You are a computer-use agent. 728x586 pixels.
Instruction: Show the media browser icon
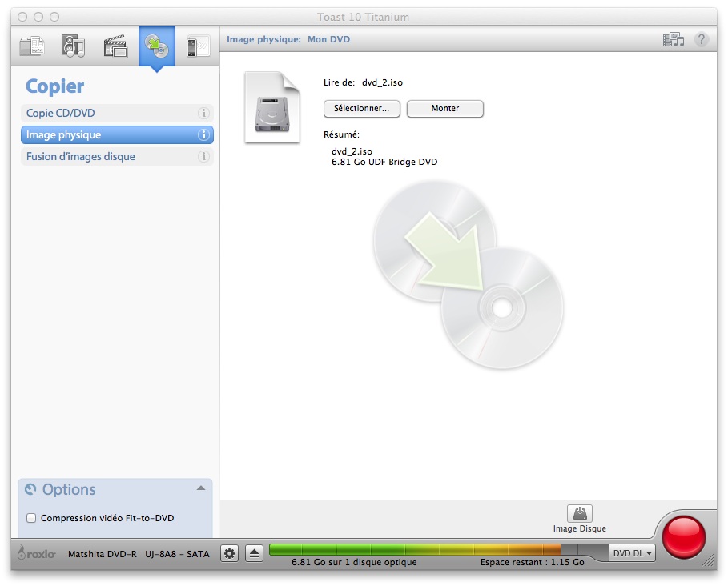point(674,39)
